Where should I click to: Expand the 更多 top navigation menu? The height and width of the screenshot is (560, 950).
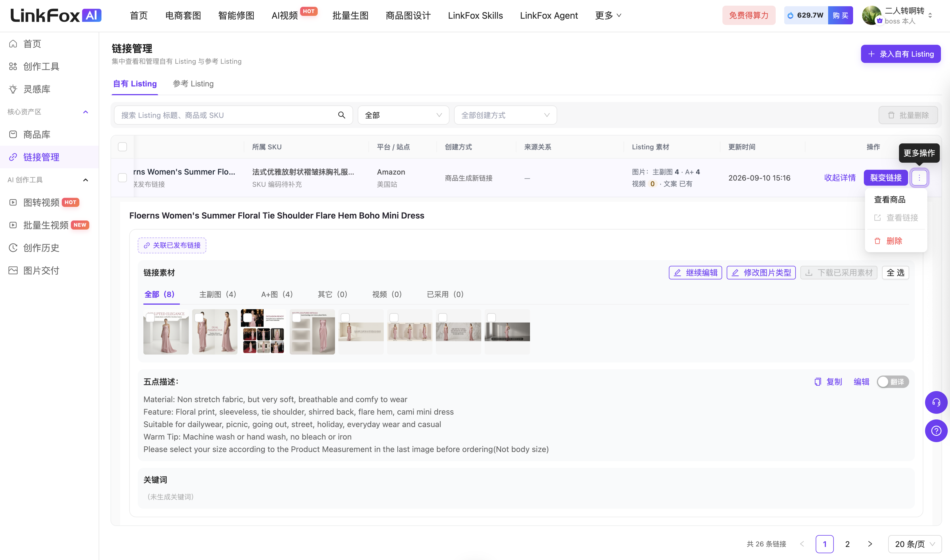[x=608, y=16]
